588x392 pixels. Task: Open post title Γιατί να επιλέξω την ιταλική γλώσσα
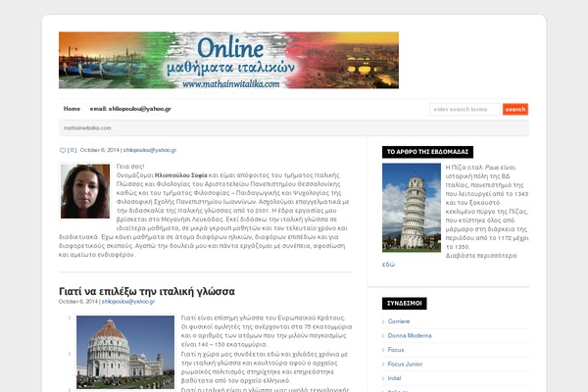(147, 291)
